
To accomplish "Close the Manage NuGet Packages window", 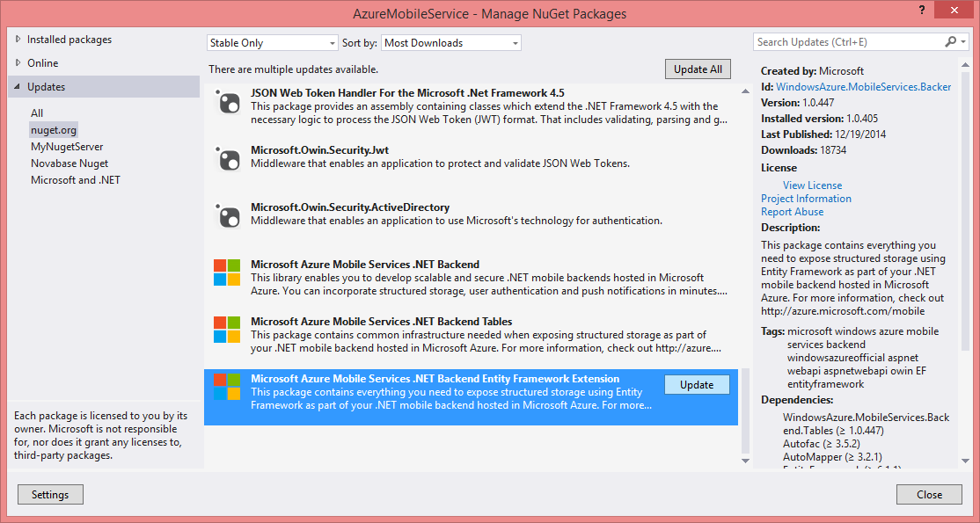I will 953,10.
